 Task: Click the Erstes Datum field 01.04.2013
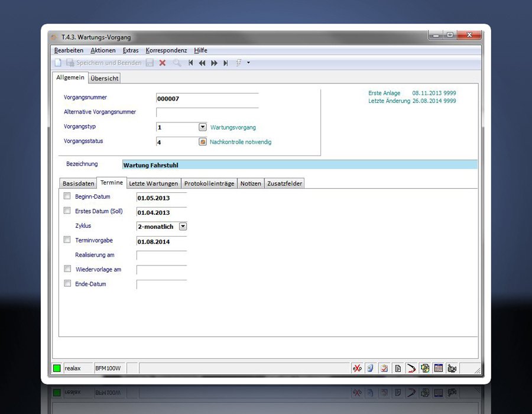tap(161, 212)
